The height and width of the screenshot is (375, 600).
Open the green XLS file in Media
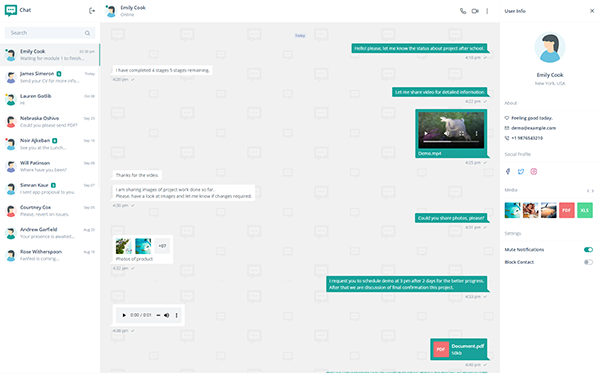pos(585,210)
